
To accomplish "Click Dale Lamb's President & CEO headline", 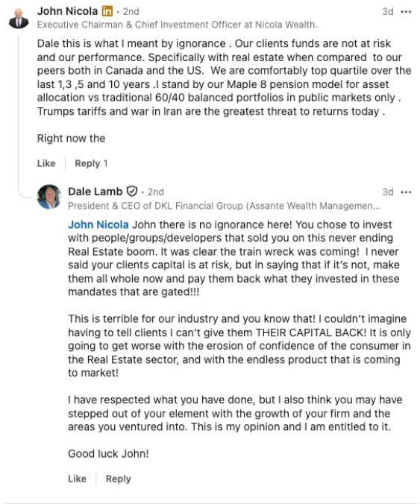I will 224,206.
